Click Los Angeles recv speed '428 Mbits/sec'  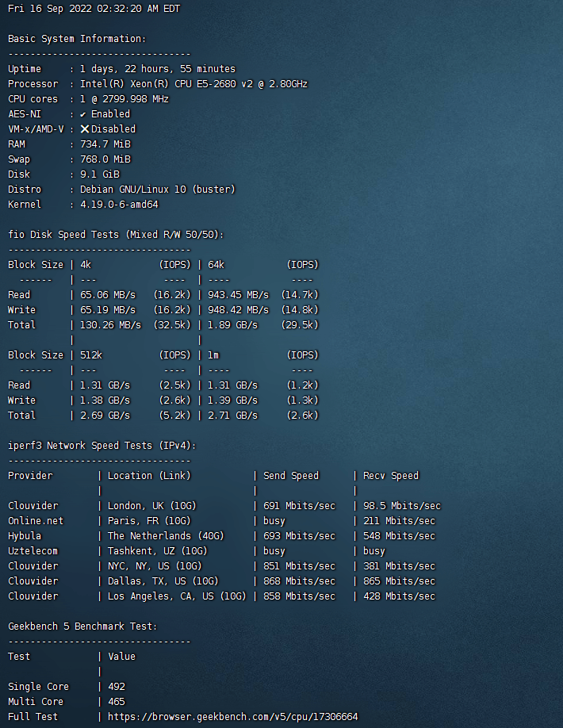399,596
